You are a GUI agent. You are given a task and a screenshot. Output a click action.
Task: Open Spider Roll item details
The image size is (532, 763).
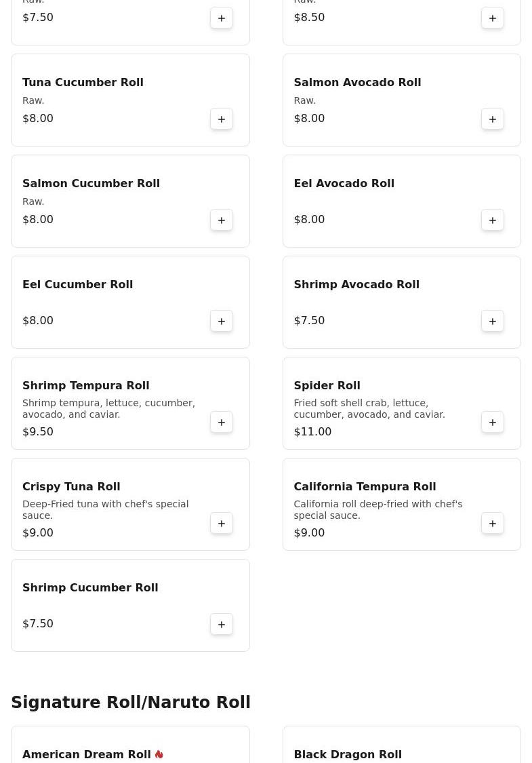point(327,385)
